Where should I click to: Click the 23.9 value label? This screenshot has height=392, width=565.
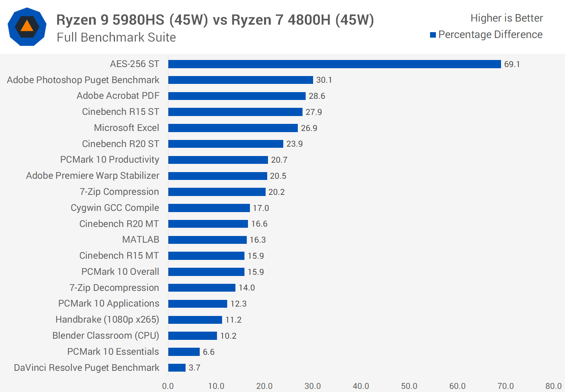point(295,144)
